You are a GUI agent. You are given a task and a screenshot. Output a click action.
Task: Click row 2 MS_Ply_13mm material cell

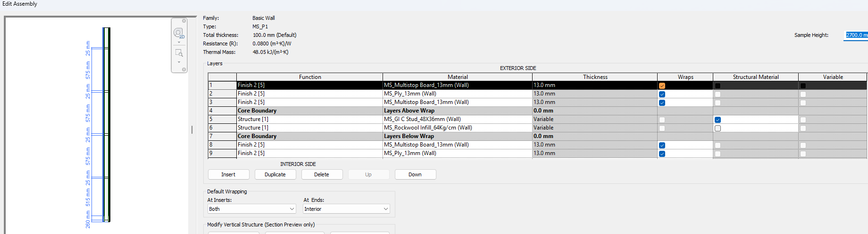coord(458,94)
